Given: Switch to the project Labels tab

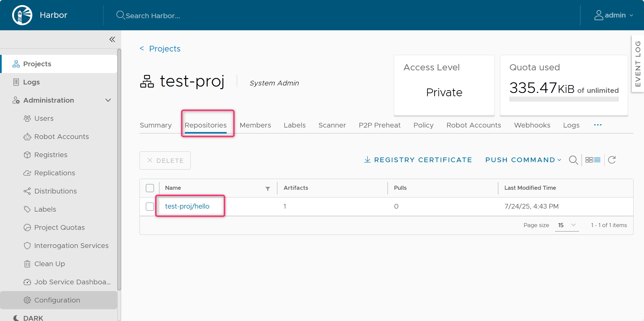Looking at the screenshot, I should click(x=295, y=125).
